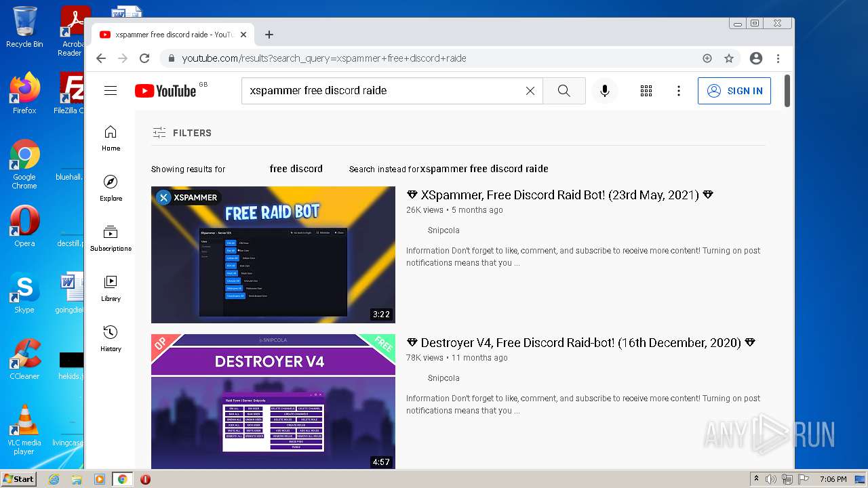The image size is (868, 488).
Task: Open the Subscriptions sidebar item
Action: pyautogui.click(x=111, y=239)
